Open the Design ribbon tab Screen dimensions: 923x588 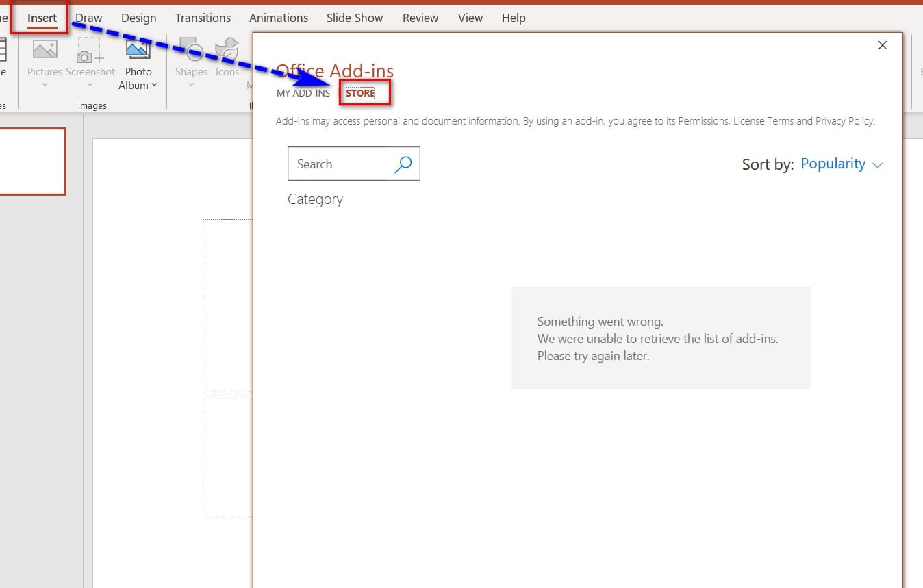138,18
